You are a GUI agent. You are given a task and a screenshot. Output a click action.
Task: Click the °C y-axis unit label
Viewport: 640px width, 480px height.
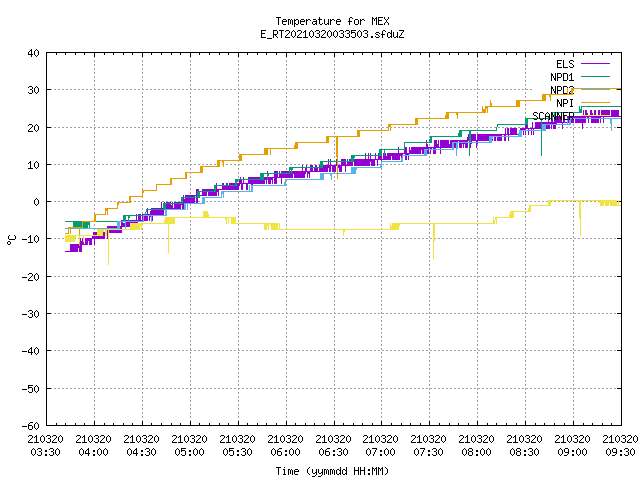[11, 240]
